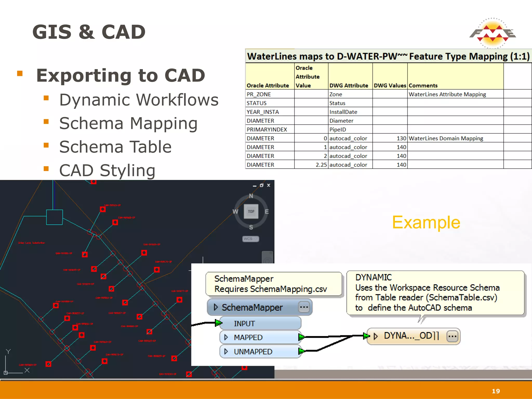
Task: Click the 'Schema Table' bullet text
Action: (115, 147)
